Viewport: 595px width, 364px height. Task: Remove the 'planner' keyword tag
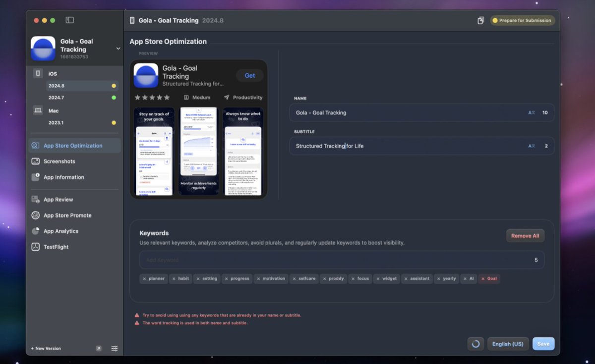[x=144, y=279]
